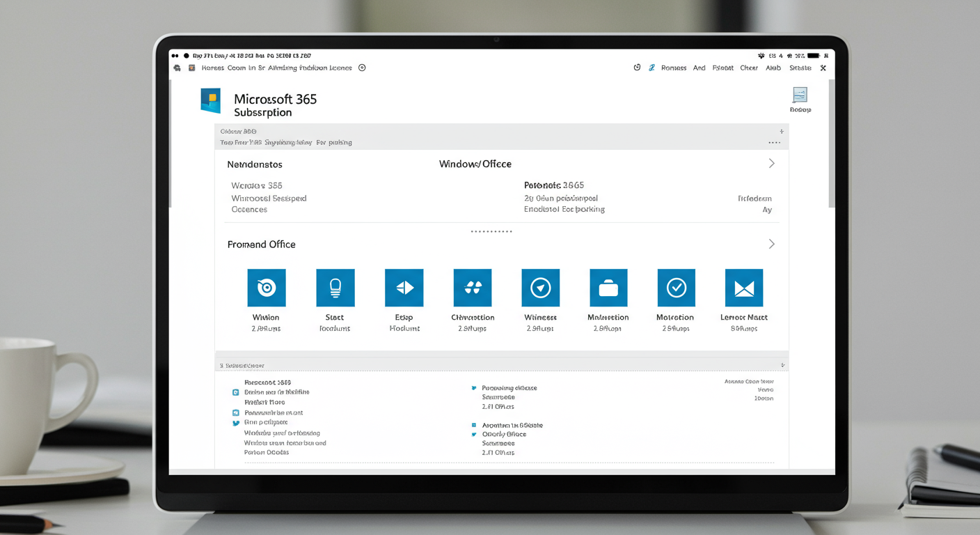Collapse the lower gray panel header arrow

782,365
